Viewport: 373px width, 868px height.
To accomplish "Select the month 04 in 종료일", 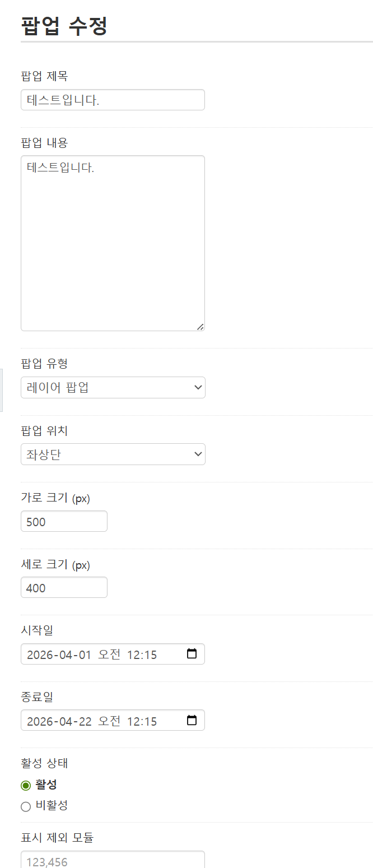I will [64, 721].
